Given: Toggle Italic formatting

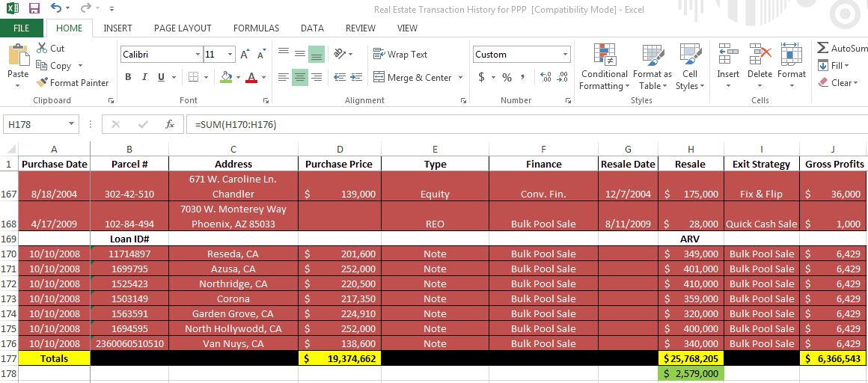Looking at the screenshot, I should coord(144,77).
